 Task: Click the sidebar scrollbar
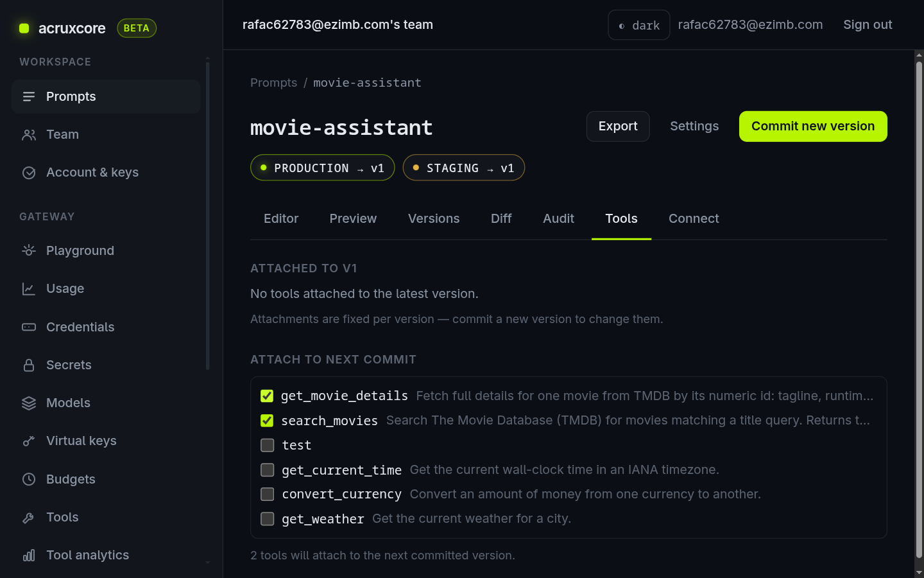[x=207, y=215]
